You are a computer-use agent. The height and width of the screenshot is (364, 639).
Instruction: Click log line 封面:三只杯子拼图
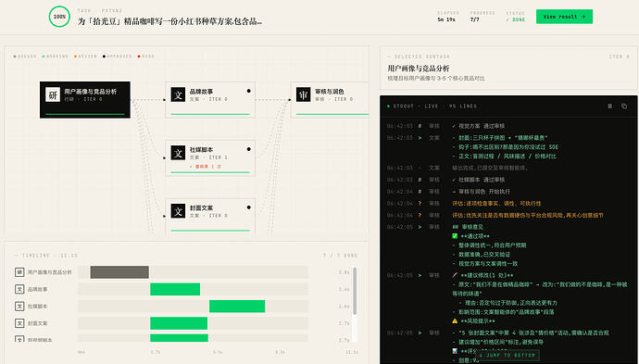[500, 138]
